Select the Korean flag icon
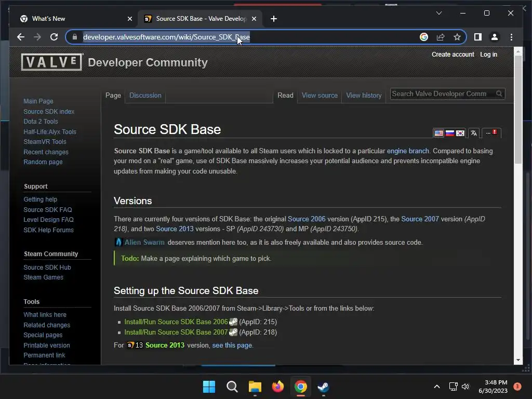 point(460,133)
